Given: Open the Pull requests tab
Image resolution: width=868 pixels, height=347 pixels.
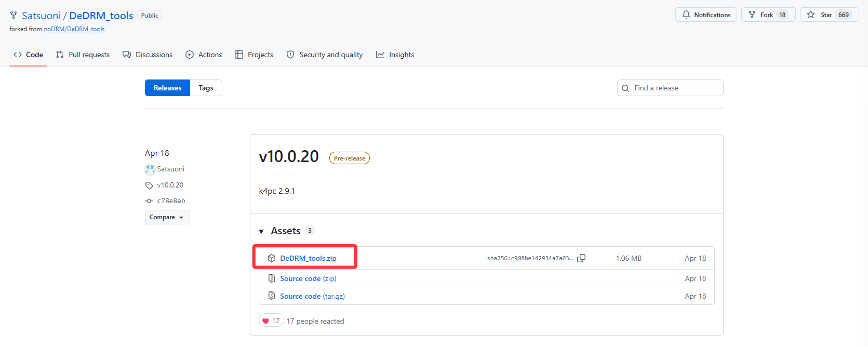Looking at the screenshot, I should point(83,55).
